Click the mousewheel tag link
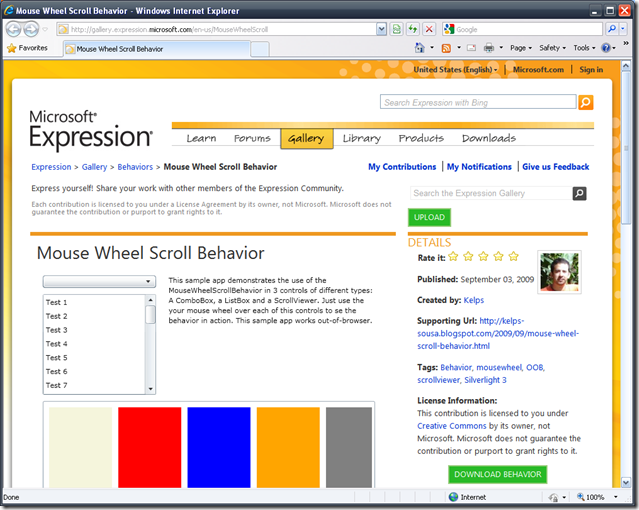Screen dimensions: 639x510 [499, 368]
